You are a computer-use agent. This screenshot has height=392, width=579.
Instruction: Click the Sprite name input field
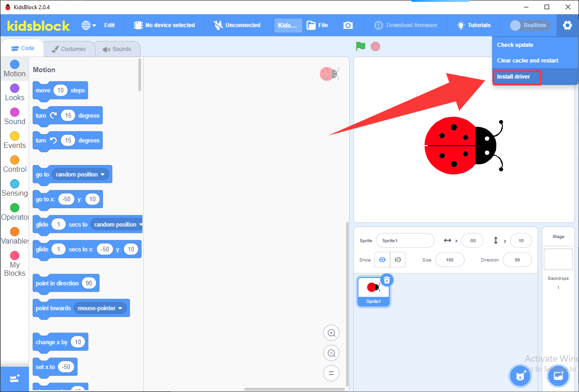405,240
